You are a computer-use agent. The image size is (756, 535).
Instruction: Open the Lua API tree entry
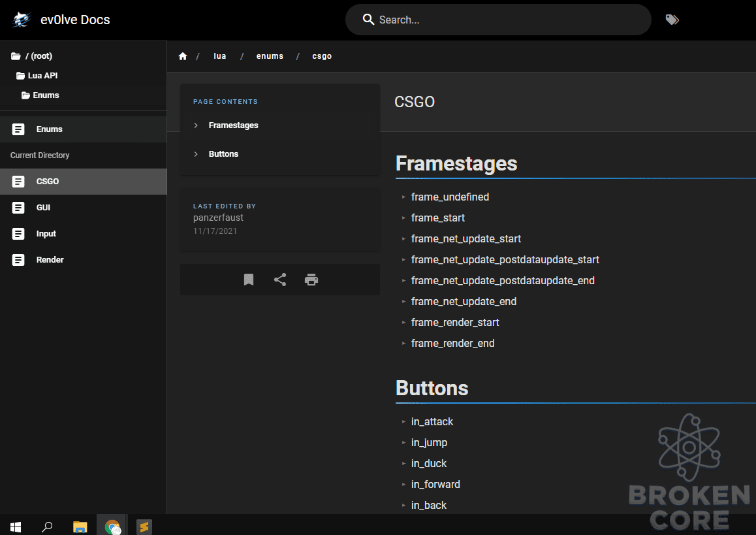click(43, 76)
